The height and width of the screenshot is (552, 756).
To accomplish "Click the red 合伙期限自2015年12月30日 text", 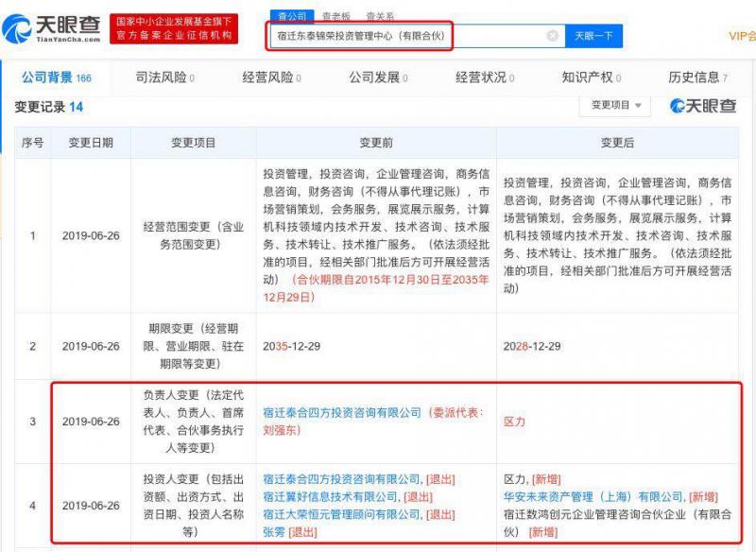I will point(376,288).
